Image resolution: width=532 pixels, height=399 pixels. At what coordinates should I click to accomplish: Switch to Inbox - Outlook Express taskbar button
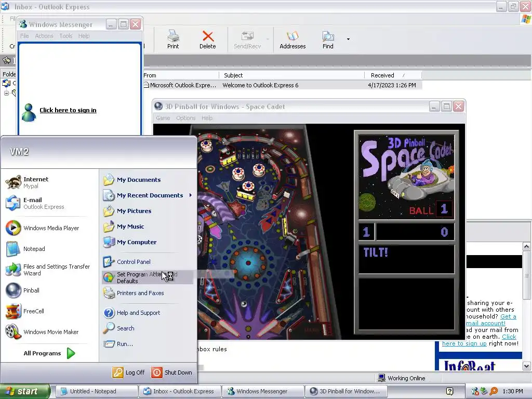point(180,391)
